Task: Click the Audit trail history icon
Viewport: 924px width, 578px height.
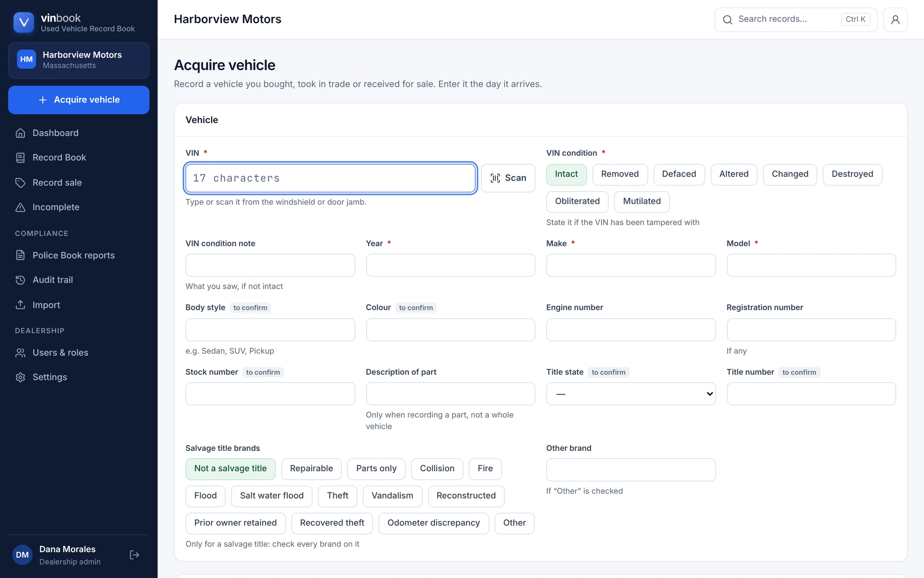Action: click(20, 280)
